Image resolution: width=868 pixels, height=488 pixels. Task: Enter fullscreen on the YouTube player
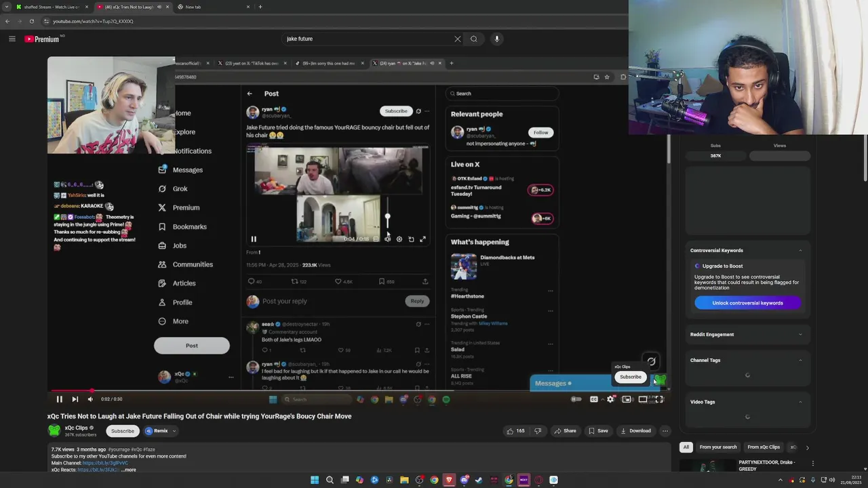(659, 399)
